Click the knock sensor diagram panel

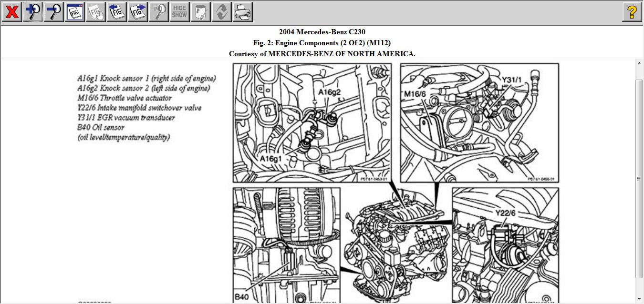[x=312, y=123]
